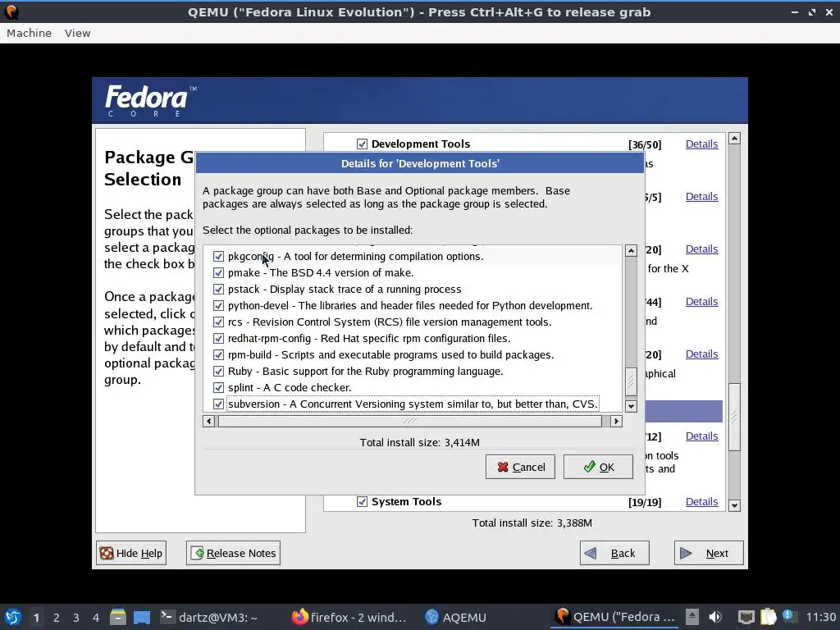
Task: Click Cancel in the details dialog
Action: click(520, 467)
